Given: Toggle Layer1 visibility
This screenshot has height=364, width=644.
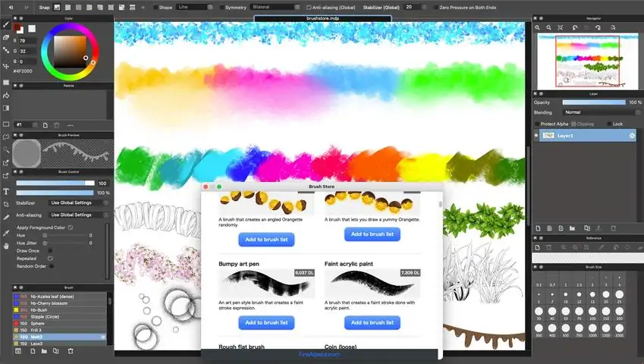Looking at the screenshot, I should pyautogui.click(x=536, y=136).
